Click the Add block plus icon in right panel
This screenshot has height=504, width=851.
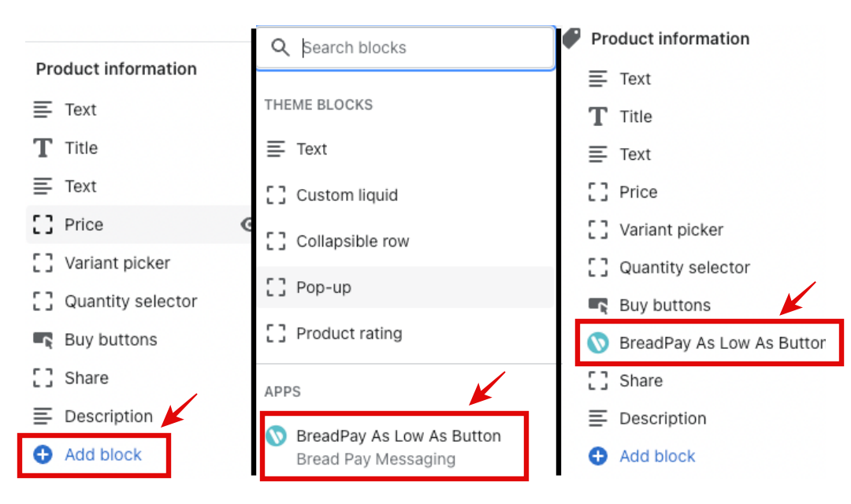click(598, 456)
